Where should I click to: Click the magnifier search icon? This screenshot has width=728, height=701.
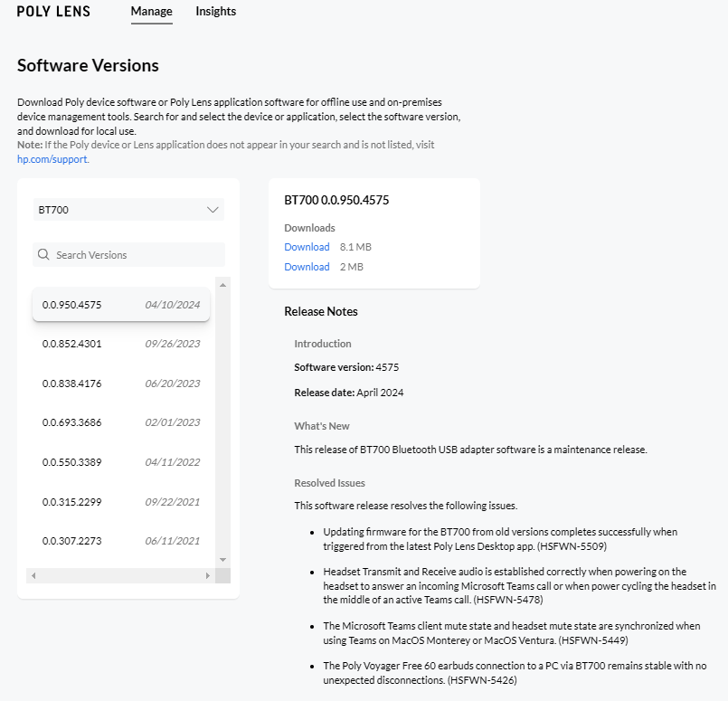tap(43, 254)
